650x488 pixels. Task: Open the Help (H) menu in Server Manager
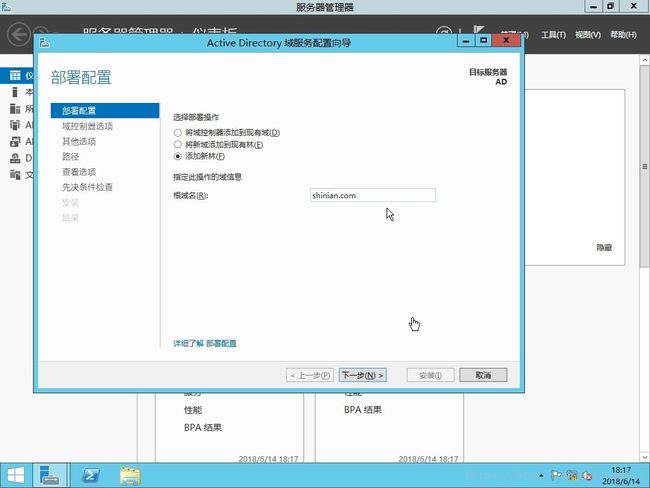623,35
